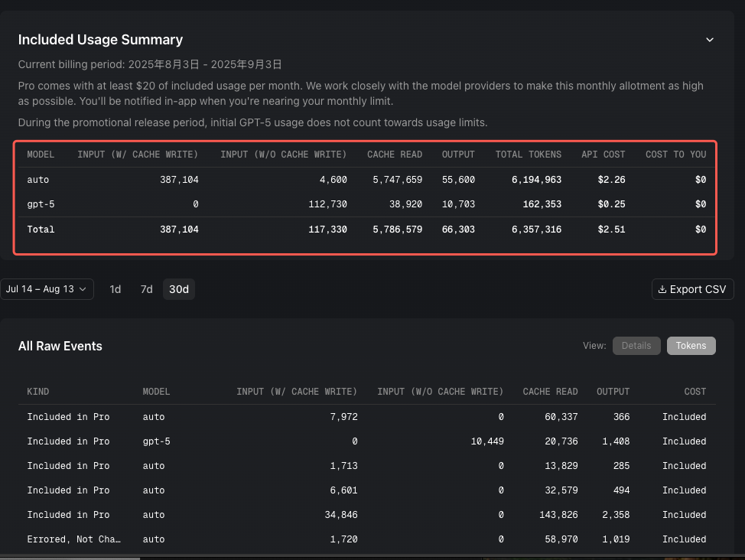This screenshot has width=745, height=560.
Task: Click the COST column header in raw events
Action: pyautogui.click(x=695, y=392)
